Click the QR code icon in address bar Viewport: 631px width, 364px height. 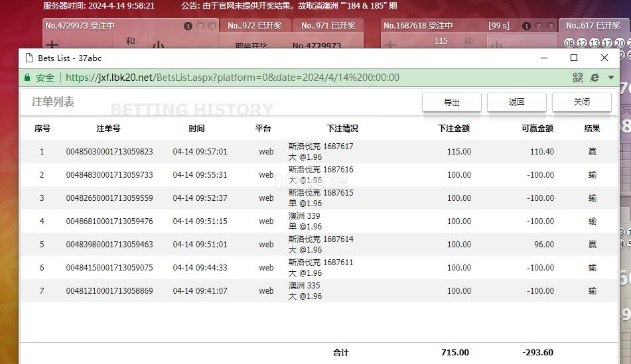578,78
